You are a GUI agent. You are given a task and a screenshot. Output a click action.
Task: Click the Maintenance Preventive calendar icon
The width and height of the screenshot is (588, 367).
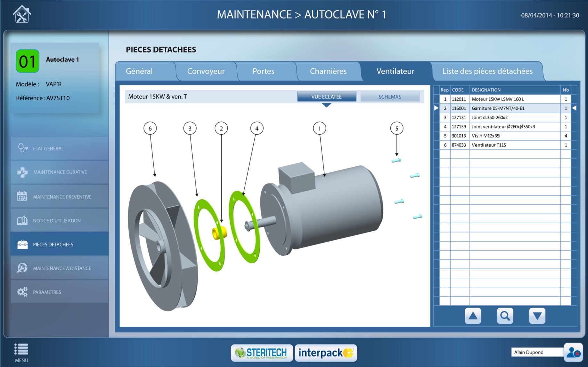22,196
